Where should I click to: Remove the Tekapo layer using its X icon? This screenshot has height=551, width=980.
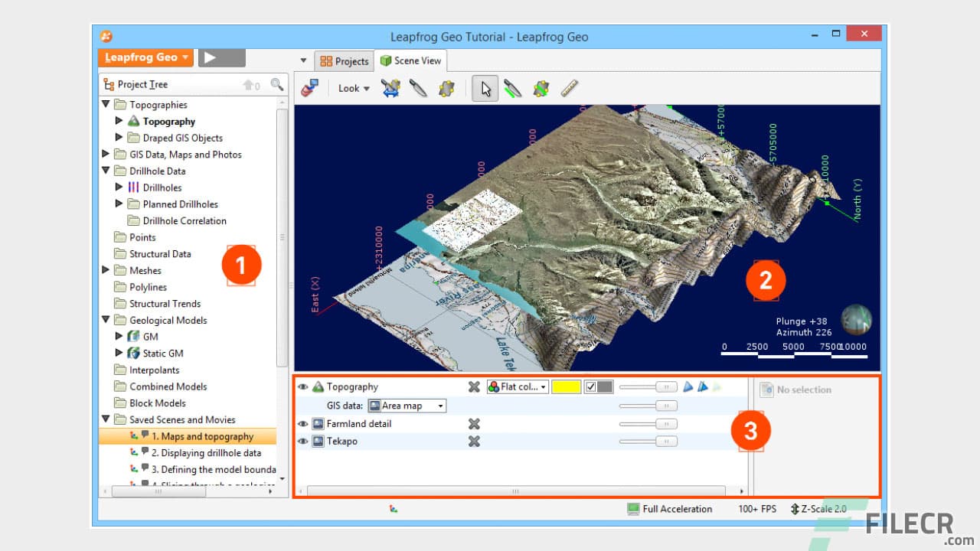pyautogui.click(x=474, y=441)
